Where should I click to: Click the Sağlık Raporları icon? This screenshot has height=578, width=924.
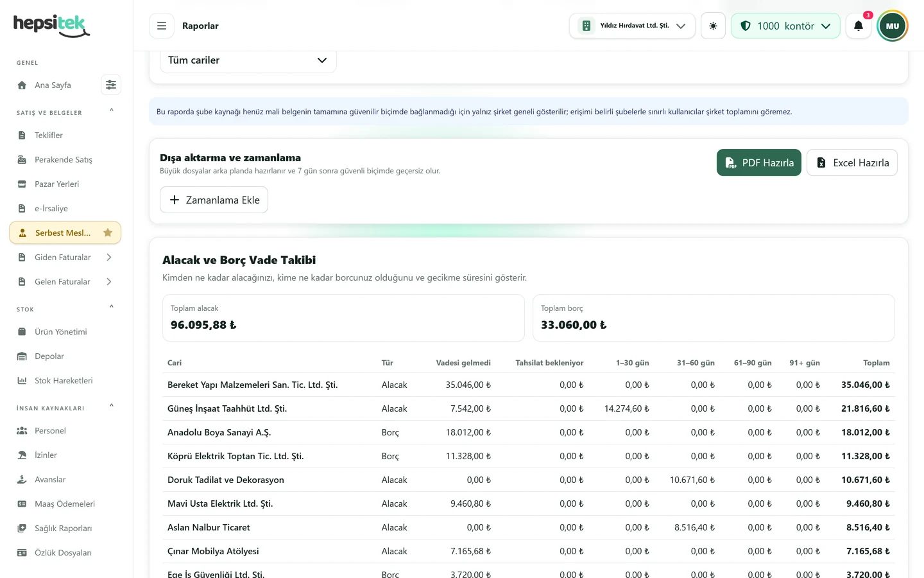tap(22, 528)
